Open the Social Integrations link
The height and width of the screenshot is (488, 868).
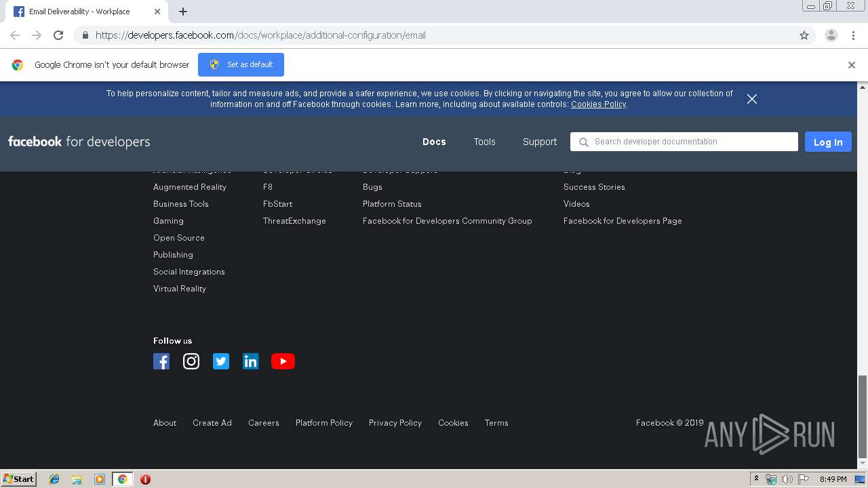click(189, 272)
